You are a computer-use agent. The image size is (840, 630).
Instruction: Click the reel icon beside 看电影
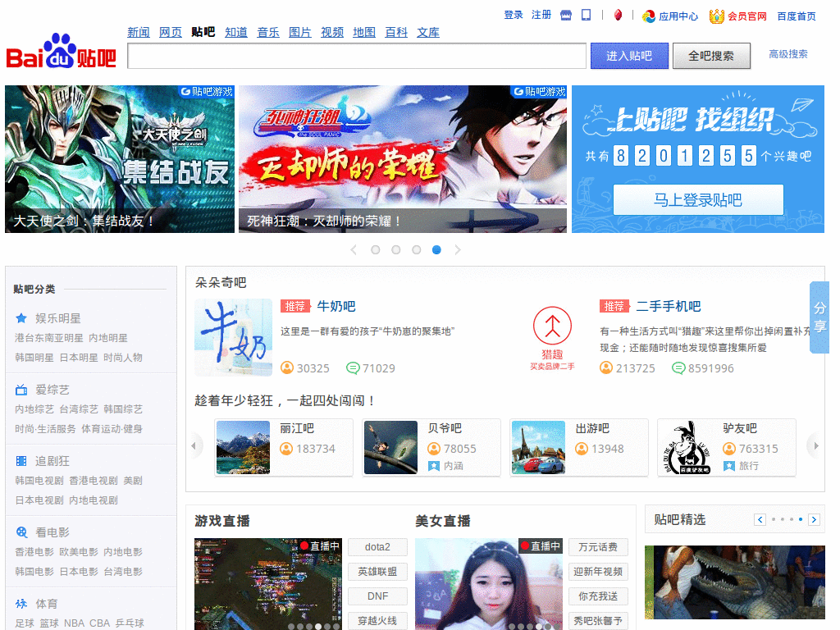[21, 532]
